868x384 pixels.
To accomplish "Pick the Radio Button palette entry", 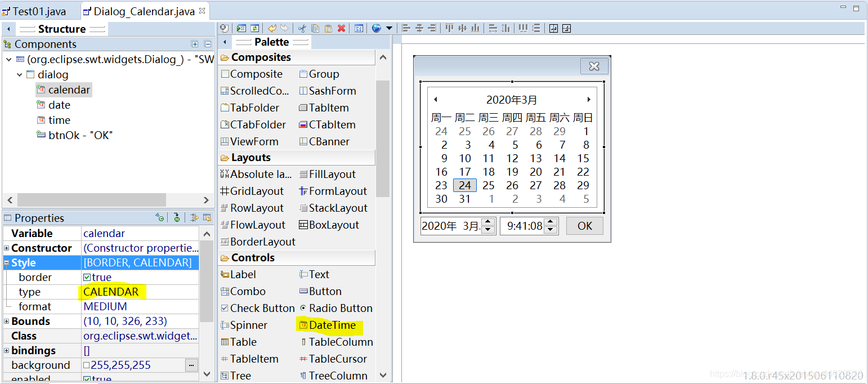I will (336, 308).
